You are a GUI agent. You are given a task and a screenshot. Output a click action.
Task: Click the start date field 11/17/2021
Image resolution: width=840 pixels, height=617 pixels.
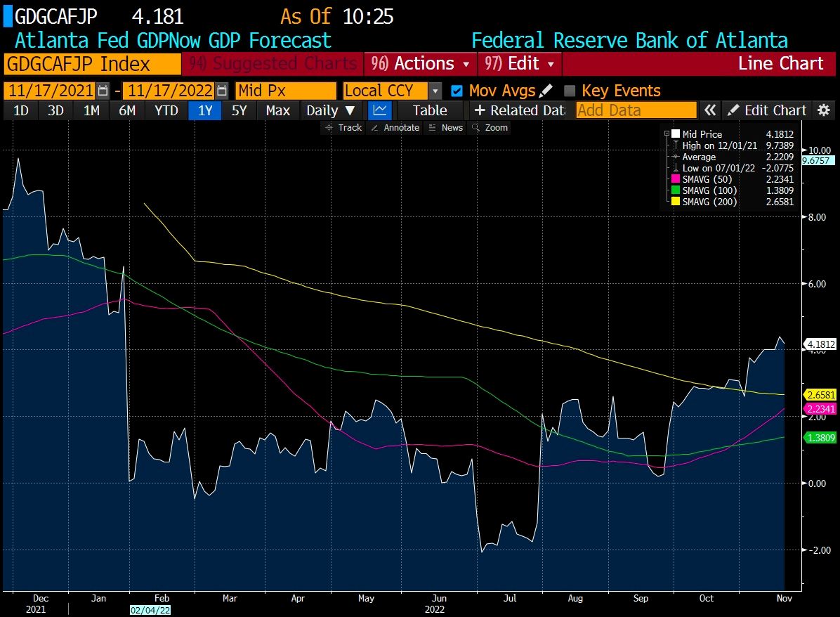[51, 91]
